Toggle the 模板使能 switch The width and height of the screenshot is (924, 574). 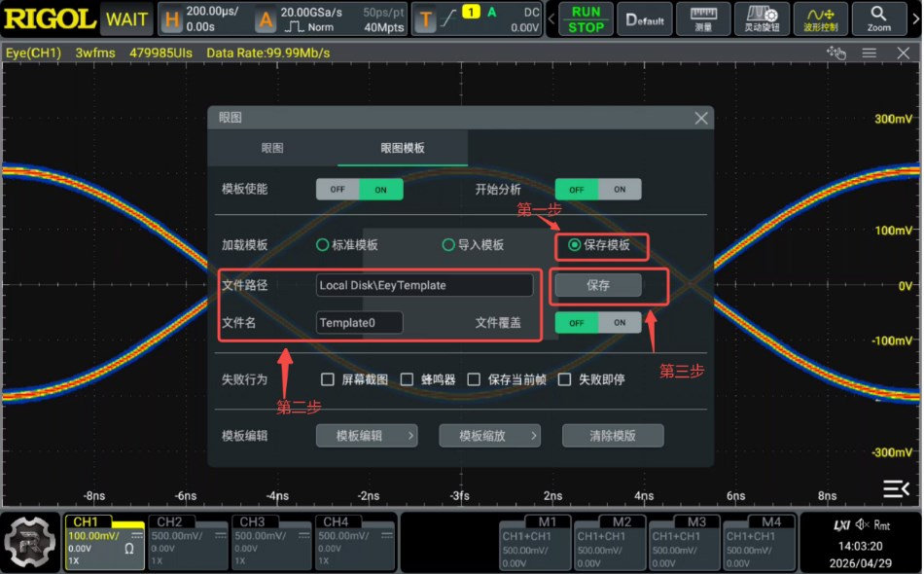tap(360, 189)
